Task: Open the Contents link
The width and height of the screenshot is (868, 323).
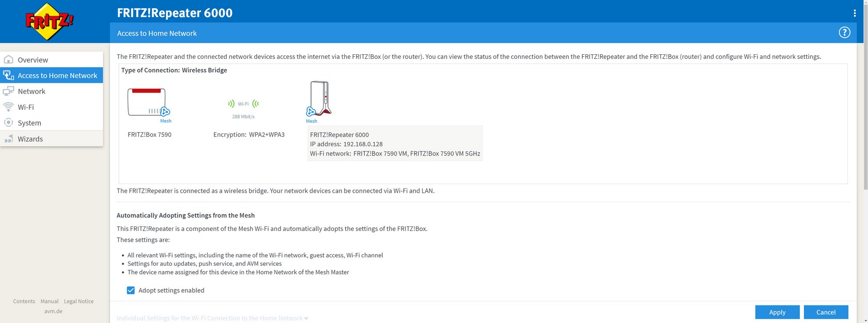Action: pyautogui.click(x=24, y=301)
